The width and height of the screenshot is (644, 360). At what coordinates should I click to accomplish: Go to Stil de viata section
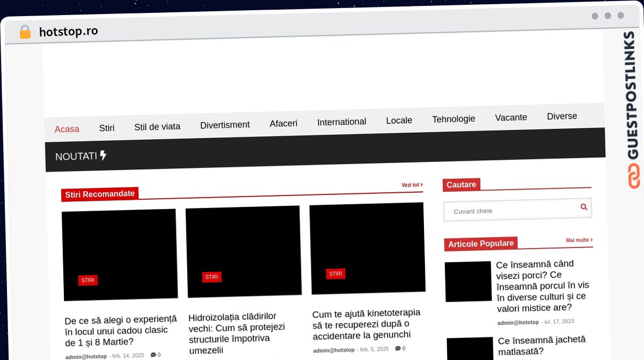(157, 127)
